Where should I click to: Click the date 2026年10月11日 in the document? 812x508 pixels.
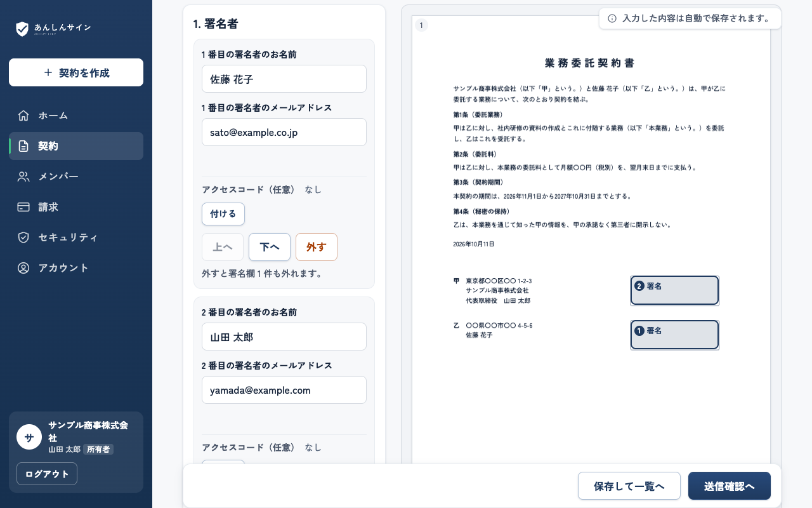tap(474, 244)
